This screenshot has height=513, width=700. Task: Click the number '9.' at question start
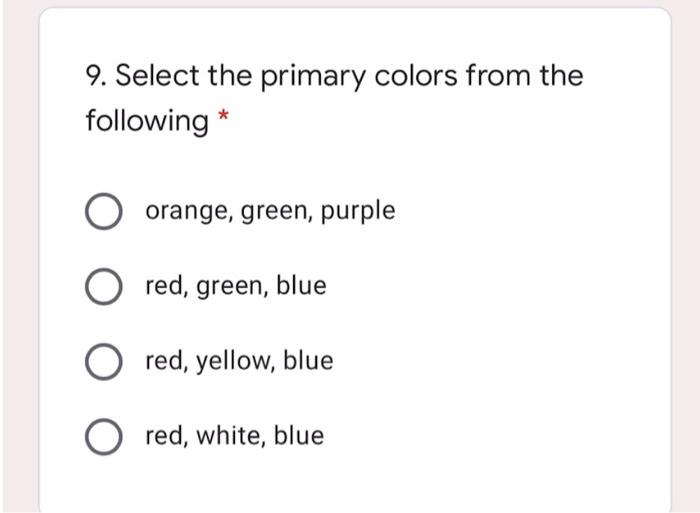[96, 75]
